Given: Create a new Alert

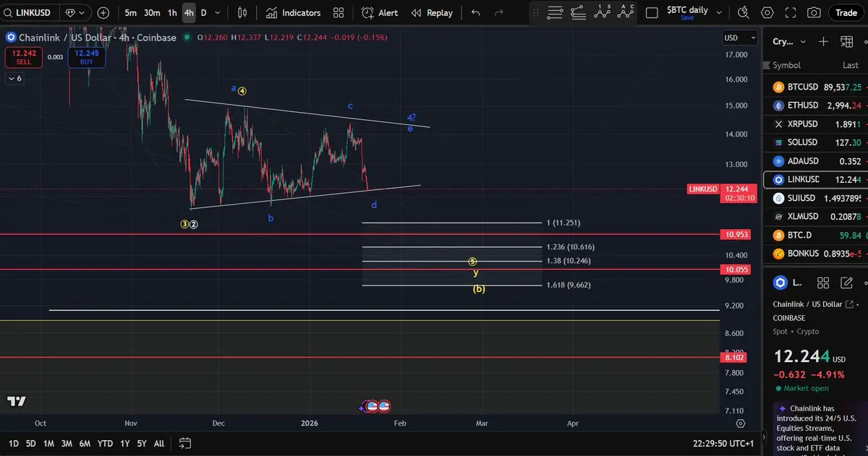Looking at the screenshot, I should (380, 13).
